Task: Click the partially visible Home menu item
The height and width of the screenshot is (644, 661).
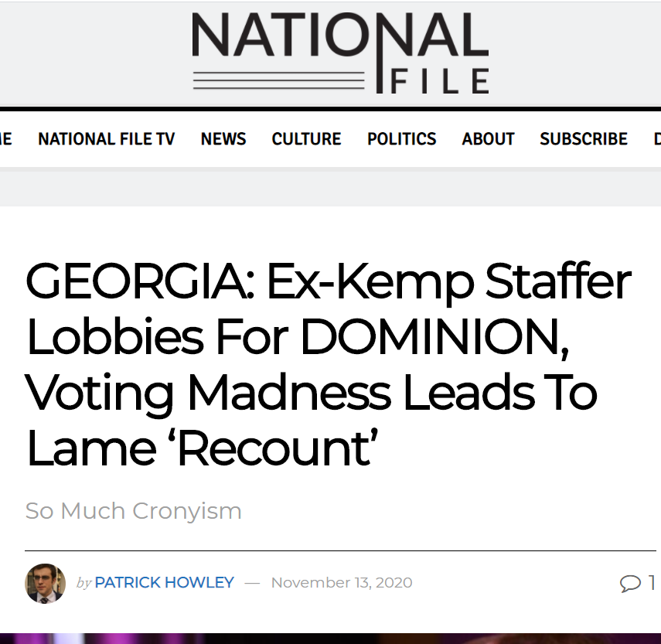Action: 5,139
